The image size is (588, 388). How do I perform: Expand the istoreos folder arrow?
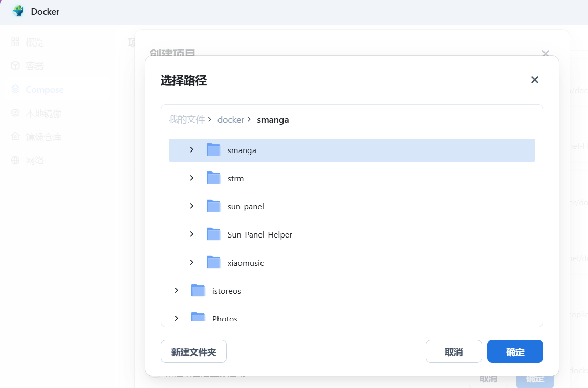coord(177,291)
